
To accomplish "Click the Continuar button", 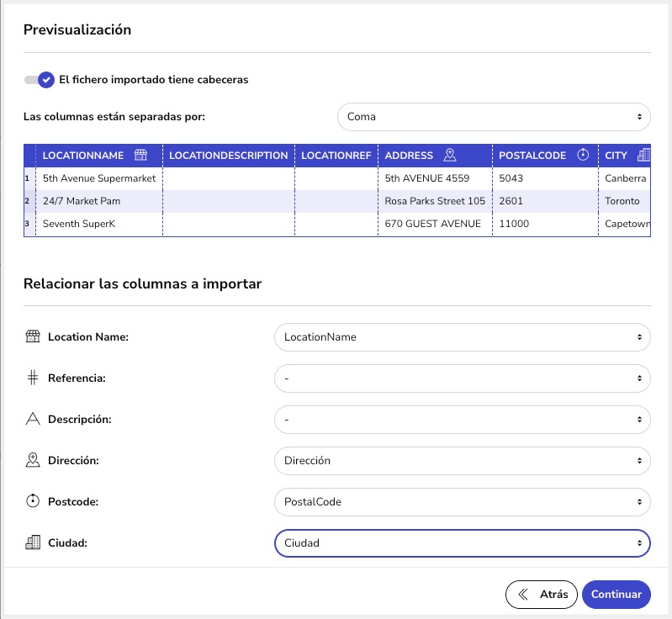I will click(x=616, y=594).
